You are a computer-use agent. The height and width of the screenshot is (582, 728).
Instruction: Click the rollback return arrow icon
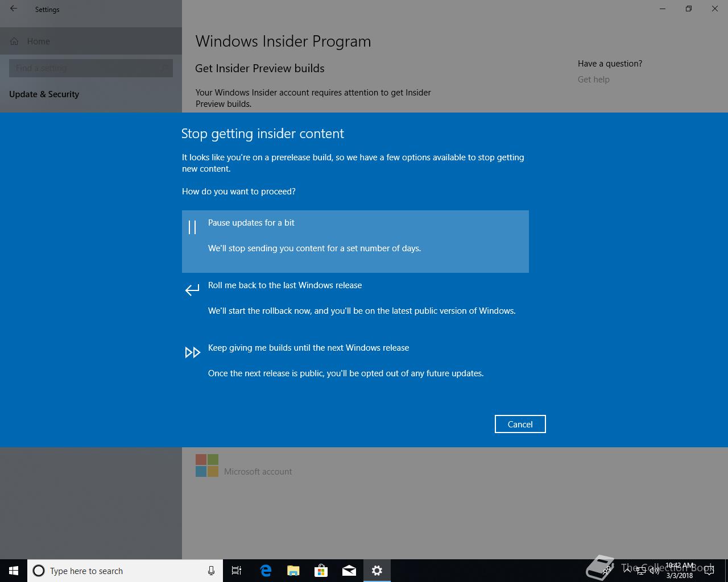[x=192, y=290]
